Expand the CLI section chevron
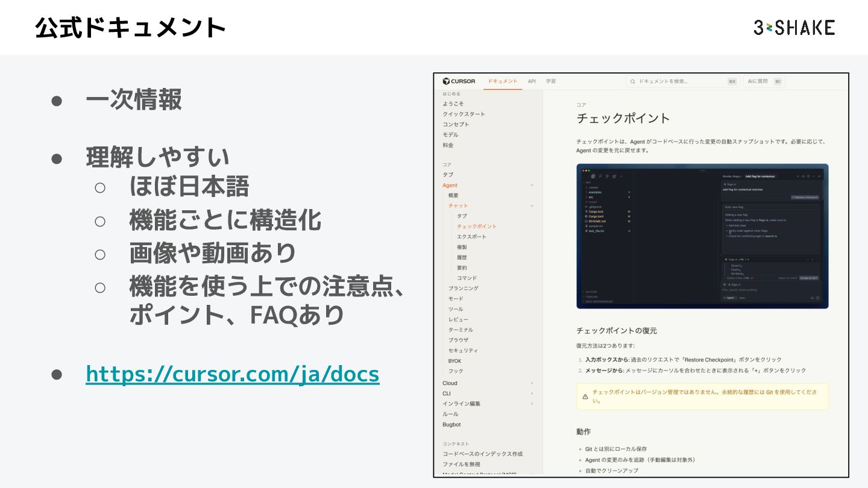 coord(532,393)
